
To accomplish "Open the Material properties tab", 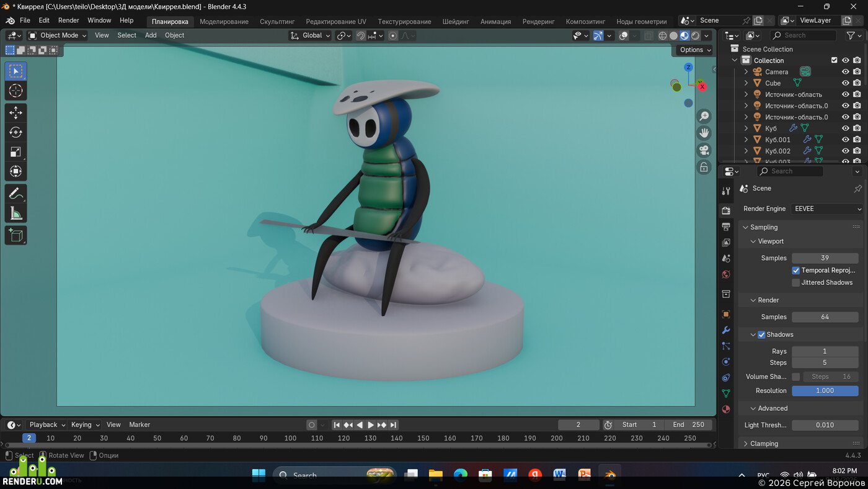I will pyautogui.click(x=726, y=410).
